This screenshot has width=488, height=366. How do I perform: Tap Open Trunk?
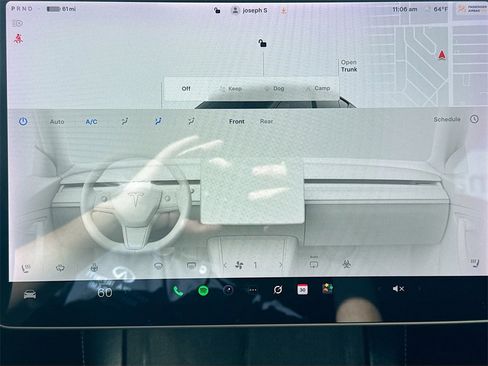(349, 66)
